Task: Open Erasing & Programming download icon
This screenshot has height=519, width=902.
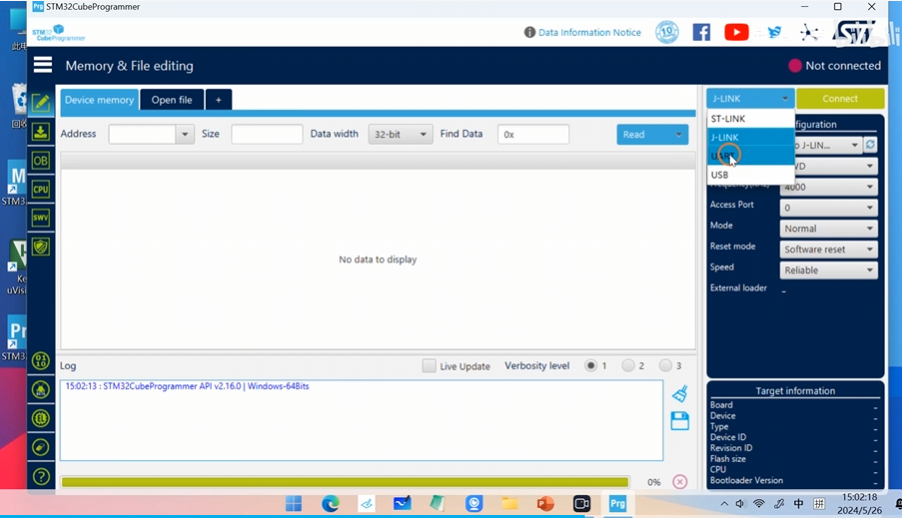Action: click(x=40, y=132)
